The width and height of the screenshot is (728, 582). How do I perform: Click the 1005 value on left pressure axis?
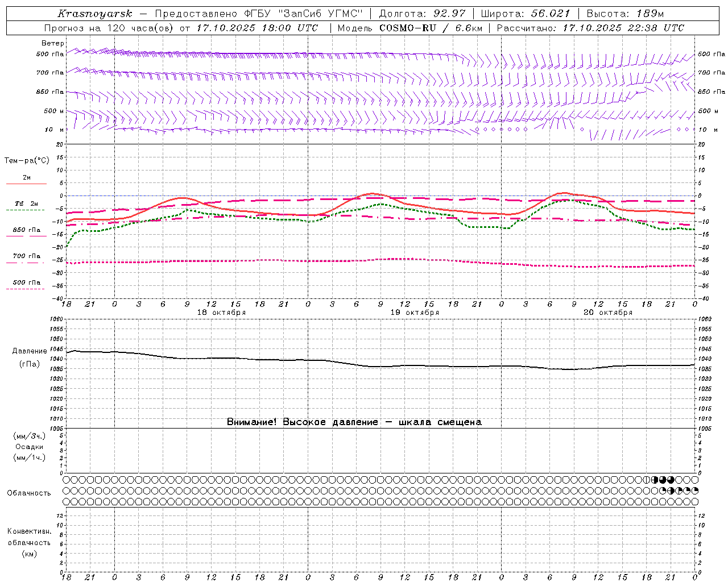tap(57, 429)
